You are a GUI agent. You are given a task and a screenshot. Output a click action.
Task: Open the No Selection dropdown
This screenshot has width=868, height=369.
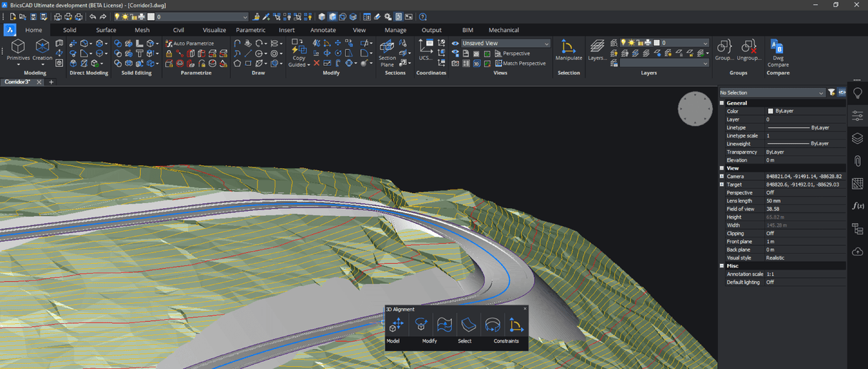pyautogui.click(x=771, y=92)
